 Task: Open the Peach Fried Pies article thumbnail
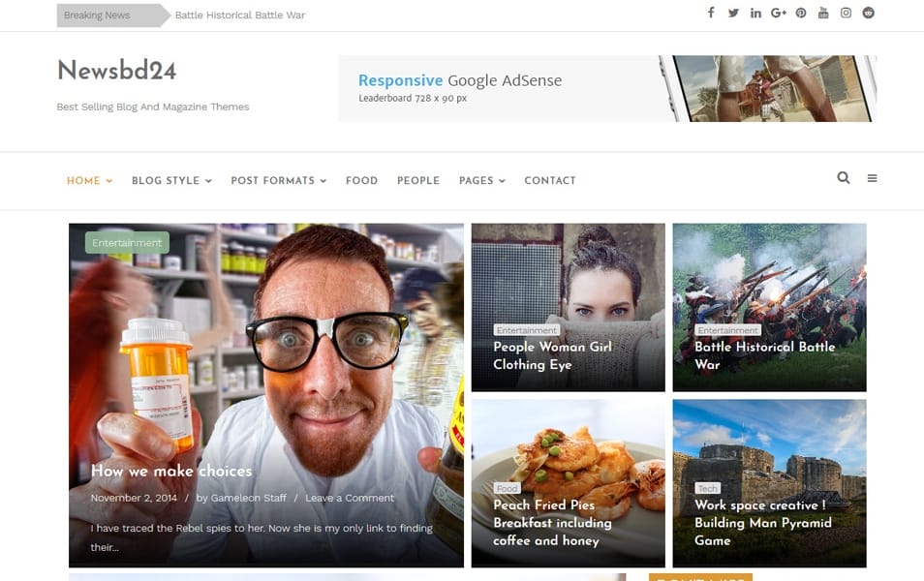(568, 455)
